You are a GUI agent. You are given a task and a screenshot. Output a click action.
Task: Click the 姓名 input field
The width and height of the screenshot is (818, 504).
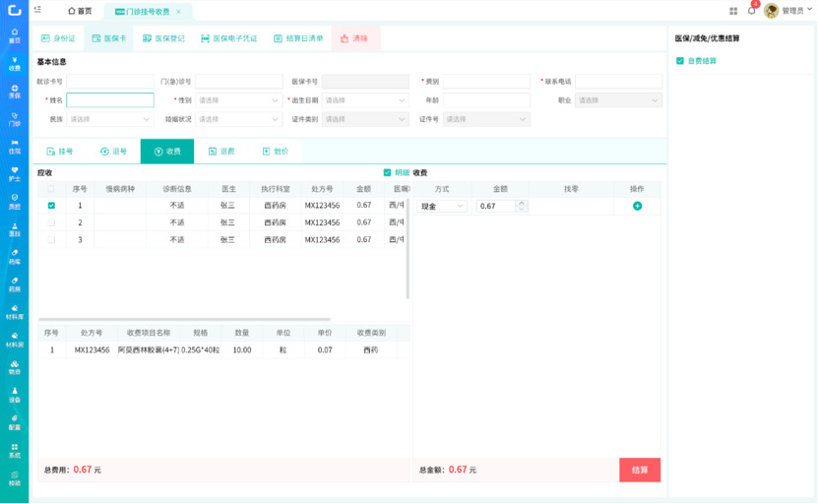point(110,100)
